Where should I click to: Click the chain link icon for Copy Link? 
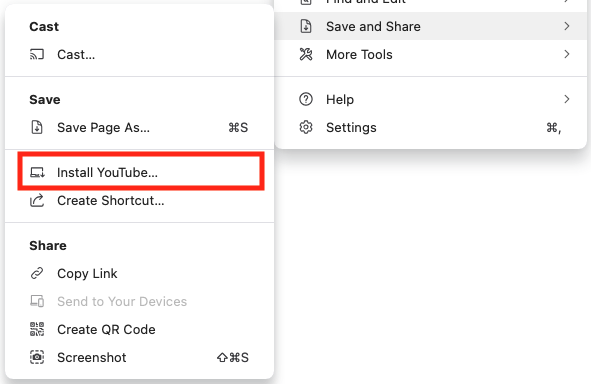(x=37, y=273)
